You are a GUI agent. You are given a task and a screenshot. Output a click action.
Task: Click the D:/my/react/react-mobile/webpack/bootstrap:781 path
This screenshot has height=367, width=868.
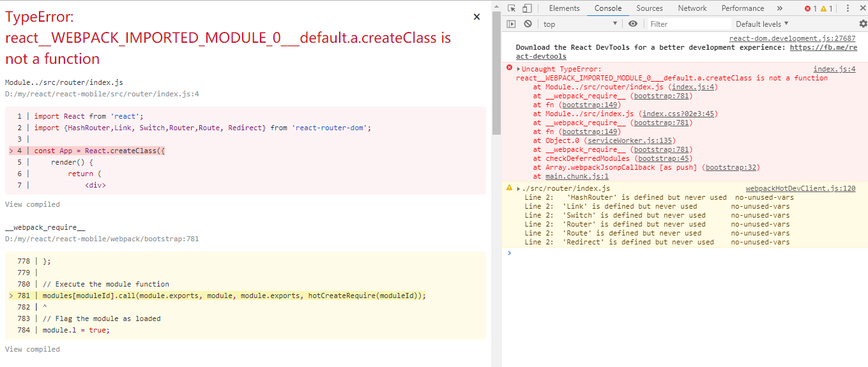tap(102, 239)
